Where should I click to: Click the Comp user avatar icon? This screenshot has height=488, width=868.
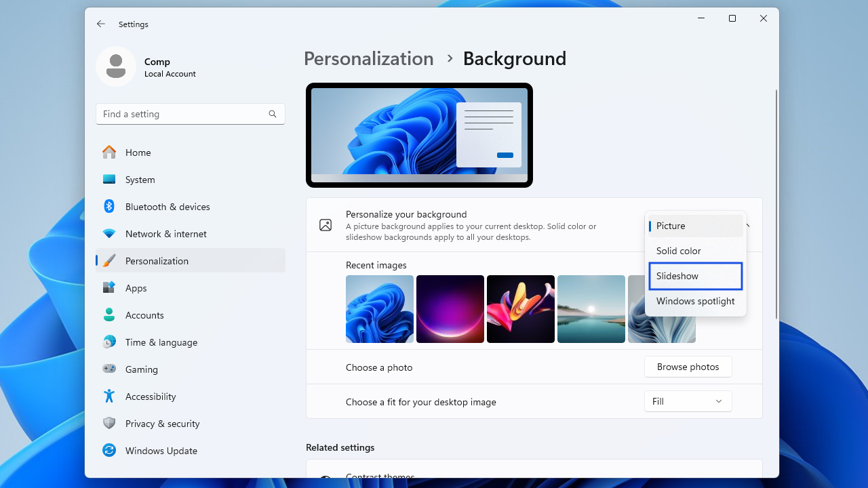tap(116, 66)
